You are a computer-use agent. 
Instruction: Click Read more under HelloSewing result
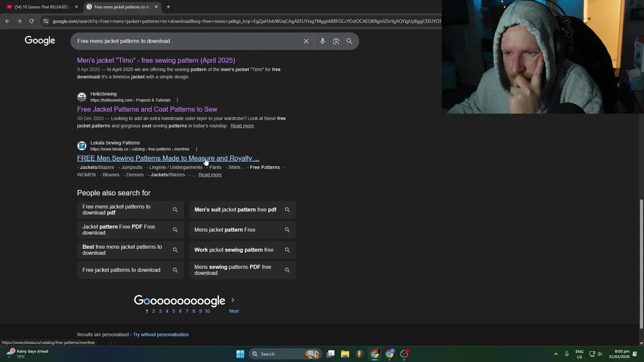coord(242,126)
